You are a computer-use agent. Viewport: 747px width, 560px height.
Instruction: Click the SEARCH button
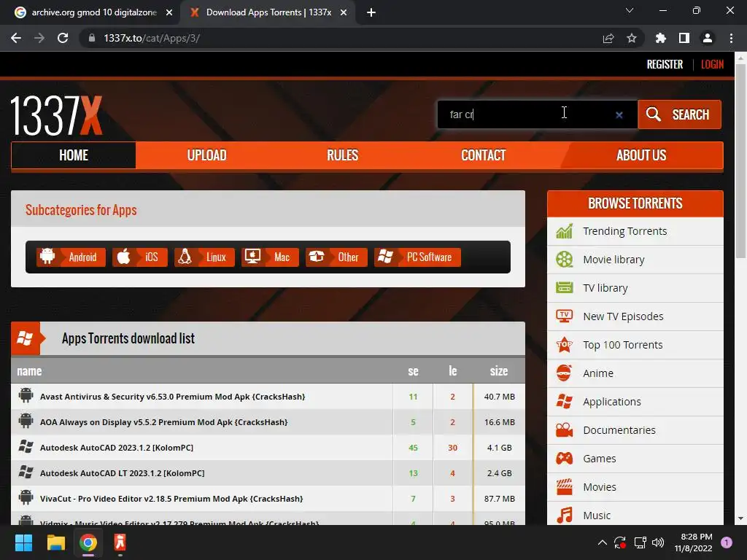pyautogui.click(x=679, y=114)
